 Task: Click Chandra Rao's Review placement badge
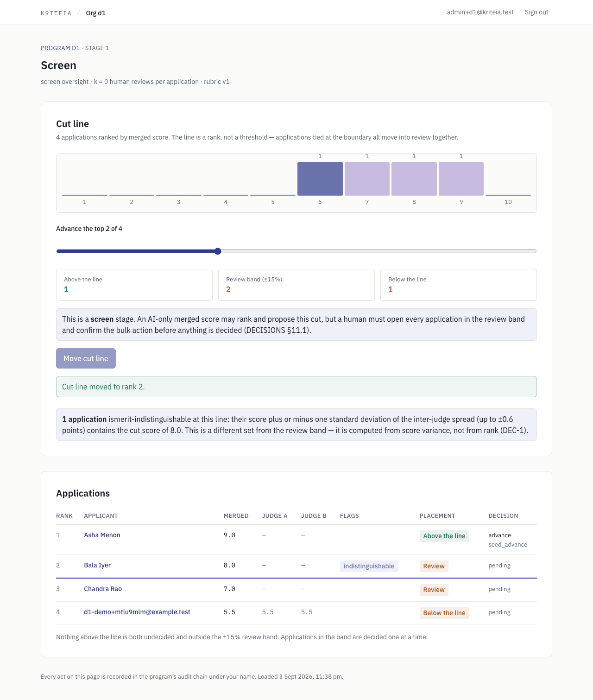point(434,590)
